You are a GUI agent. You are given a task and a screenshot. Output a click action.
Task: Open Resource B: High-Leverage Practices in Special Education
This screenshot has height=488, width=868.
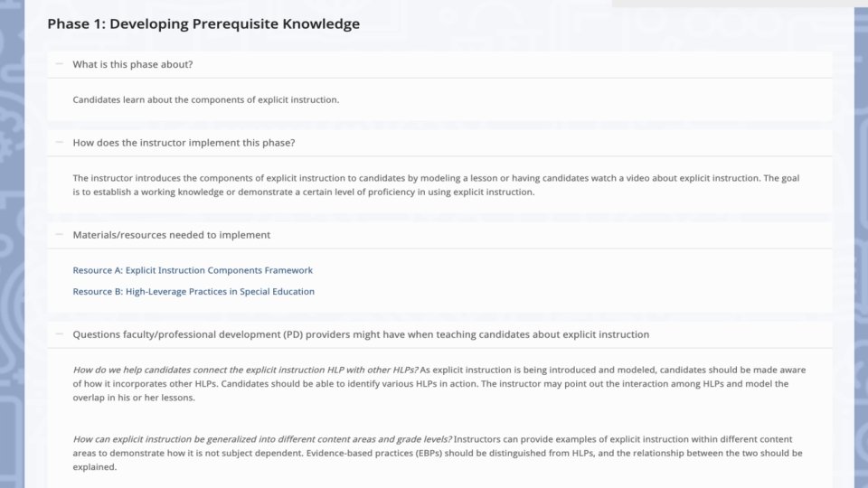[x=193, y=292]
